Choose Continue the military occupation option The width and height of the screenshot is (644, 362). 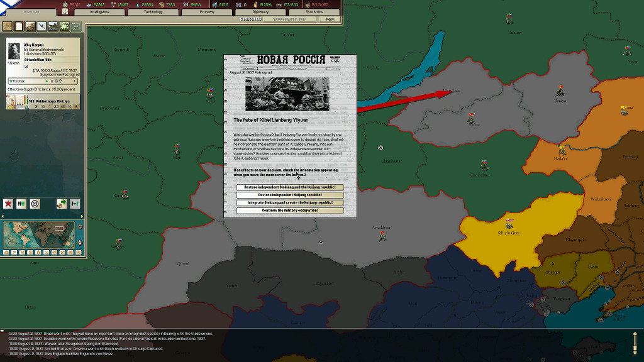[290, 211]
